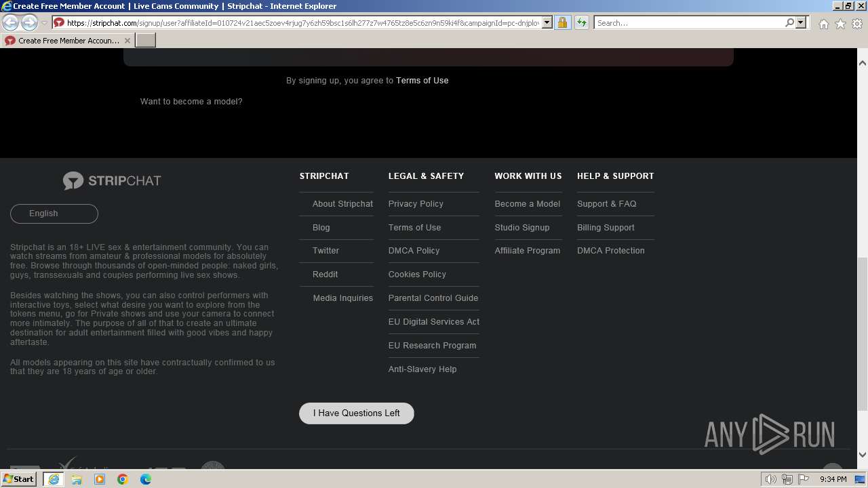This screenshot has width=868, height=488.
Task: Click the security lock icon in address bar
Action: [x=562, y=22]
